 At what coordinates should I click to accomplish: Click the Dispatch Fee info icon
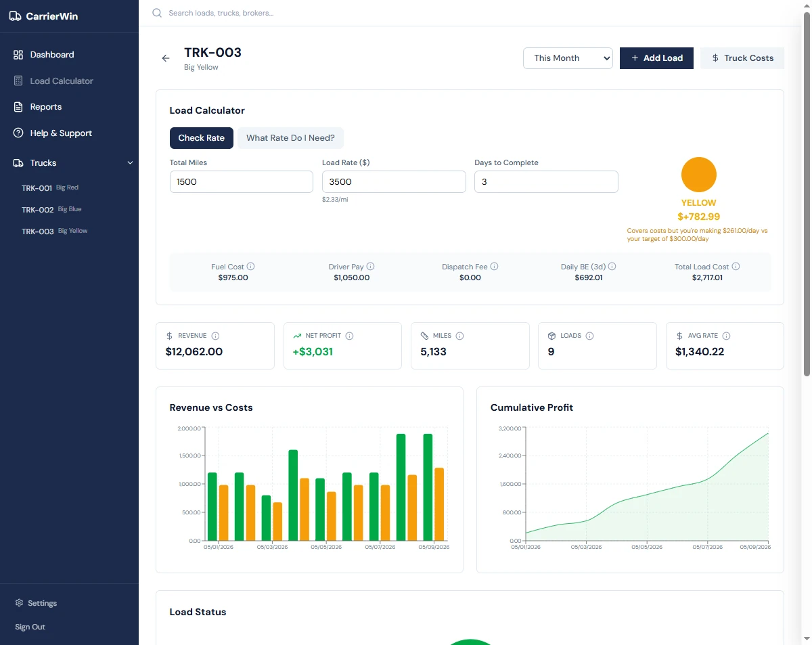pos(494,267)
